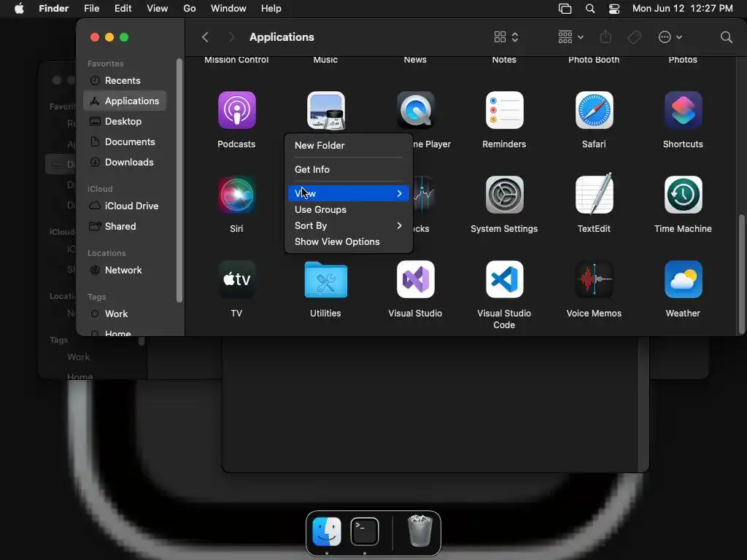The image size is (747, 560).
Task: Select Desktop in the sidebar
Action: 125,122
